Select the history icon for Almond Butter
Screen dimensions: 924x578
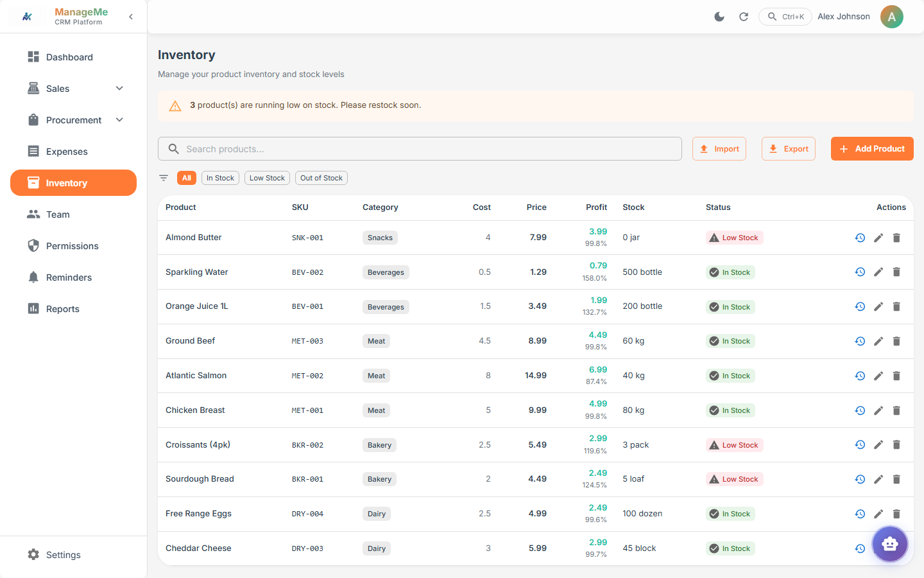[860, 238]
